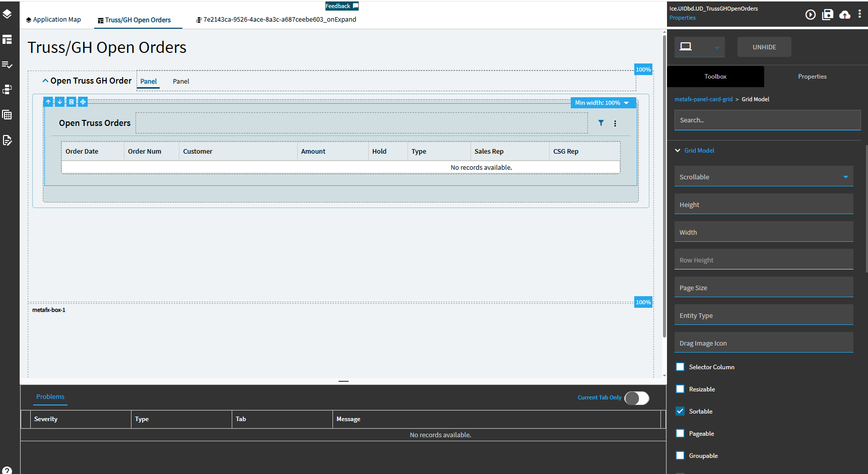Open the help question mark icon
Screen dimensions: 868x474
(x=7, y=470)
